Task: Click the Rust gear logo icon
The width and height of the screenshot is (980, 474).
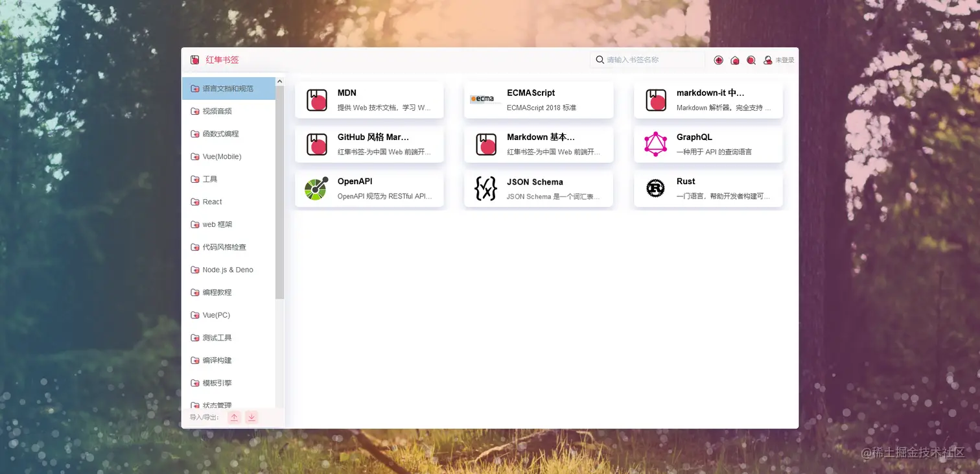Action: coord(656,188)
